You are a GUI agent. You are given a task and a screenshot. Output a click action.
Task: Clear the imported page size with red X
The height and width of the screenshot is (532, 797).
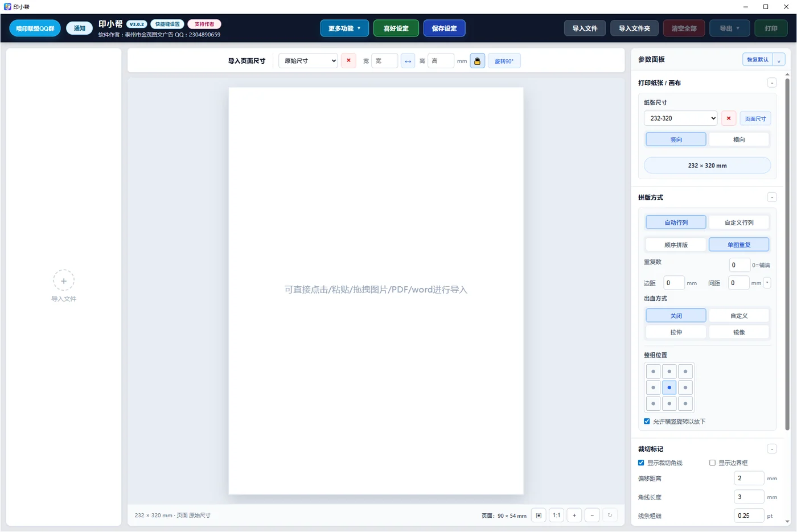tap(348, 60)
